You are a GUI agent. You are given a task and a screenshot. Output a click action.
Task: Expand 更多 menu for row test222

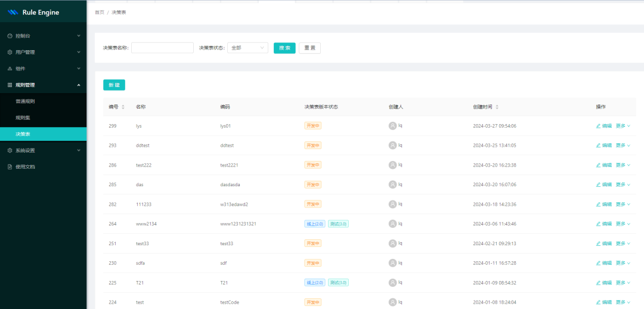pyautogui.click(x=623, y=165)
